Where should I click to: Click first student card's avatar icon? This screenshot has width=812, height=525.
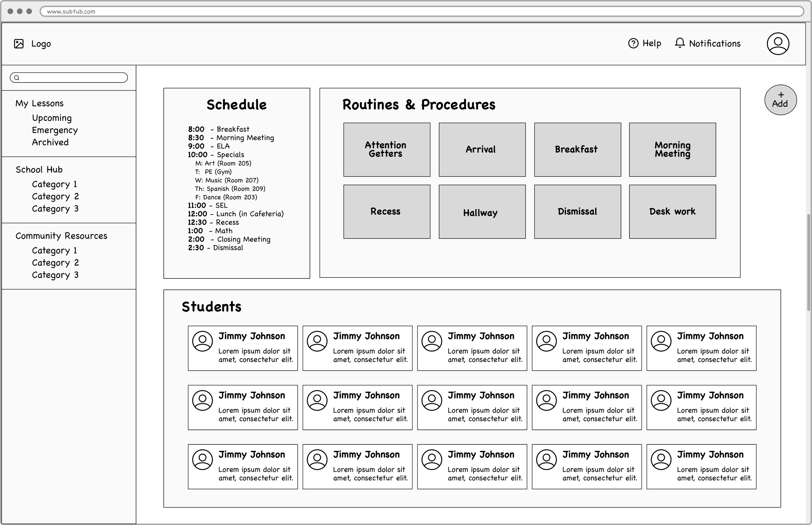click(x=202, y=341)
